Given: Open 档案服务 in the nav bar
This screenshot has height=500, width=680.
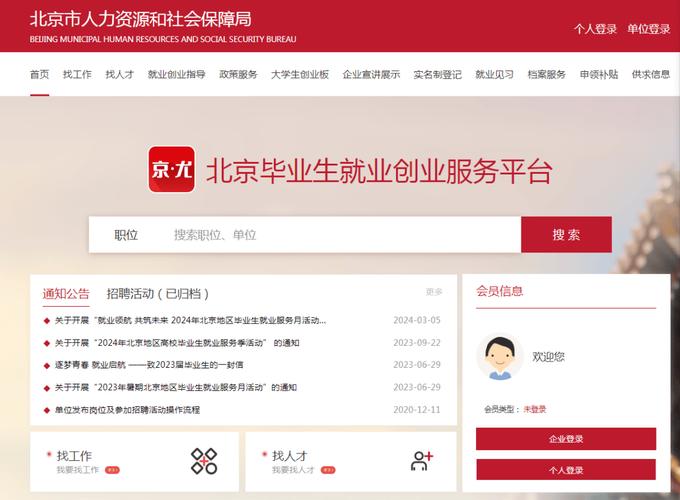Looking at the screenshot, I should coord(546,75).
